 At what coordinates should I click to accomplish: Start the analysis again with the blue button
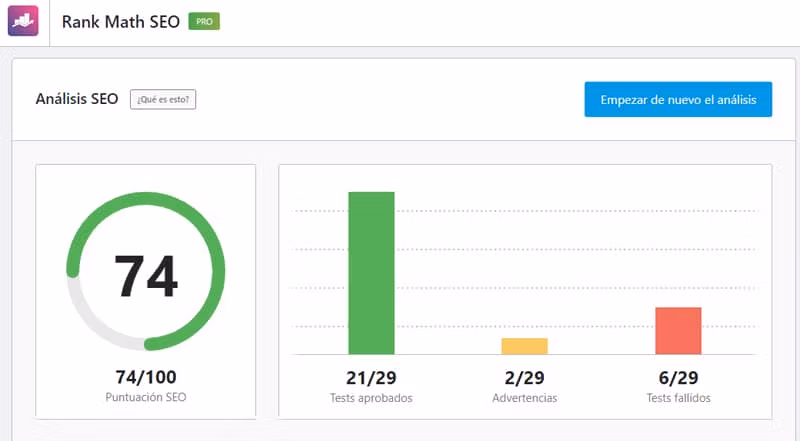(x=678, y=100)
